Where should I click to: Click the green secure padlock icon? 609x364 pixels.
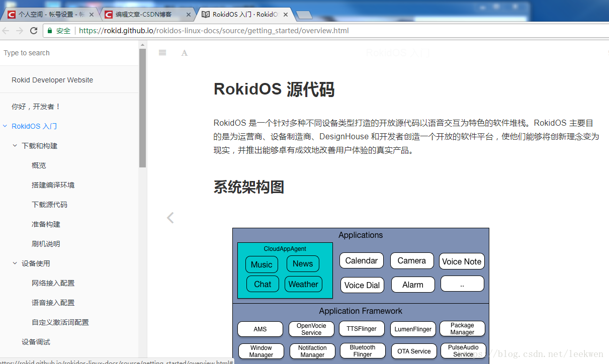pyautogui.click(x=50, y=31)
